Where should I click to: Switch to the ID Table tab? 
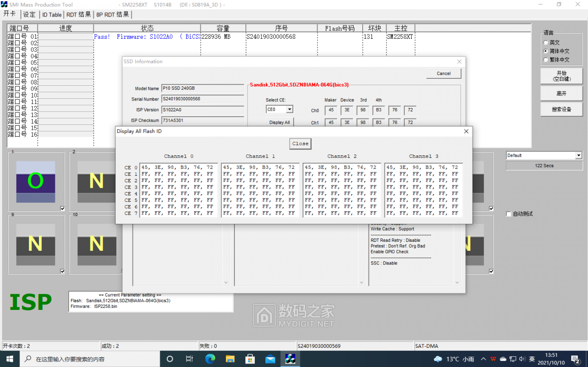51,14
